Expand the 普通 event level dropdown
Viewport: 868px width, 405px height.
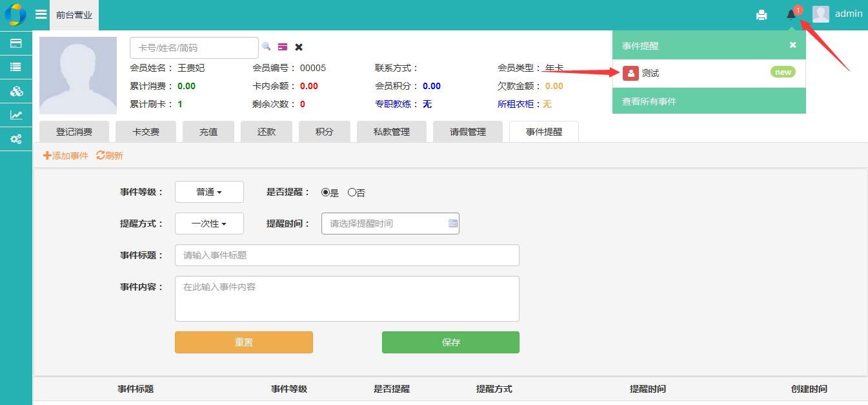coord(209,192)
